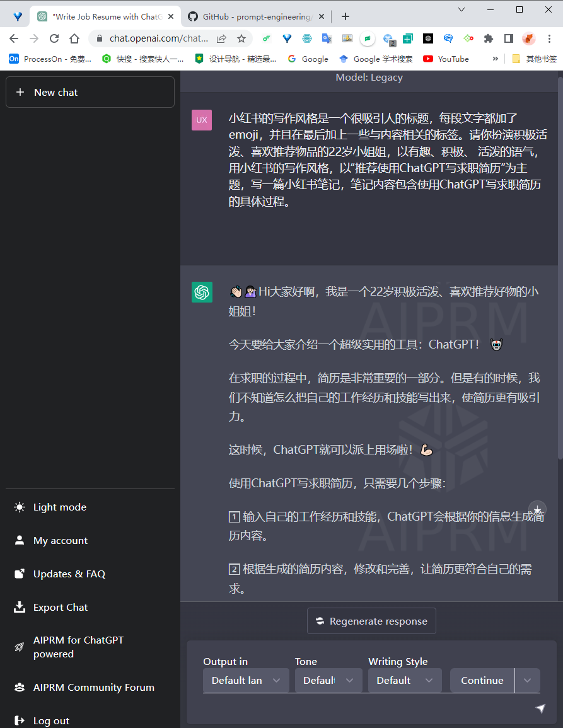Click the UX user avatar
The width and height of the screenshot is (563, 728).
tap(202, 120)
